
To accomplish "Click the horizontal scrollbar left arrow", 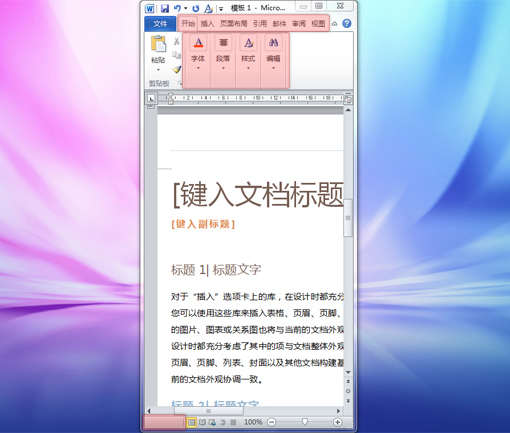I will click(149, 411).
